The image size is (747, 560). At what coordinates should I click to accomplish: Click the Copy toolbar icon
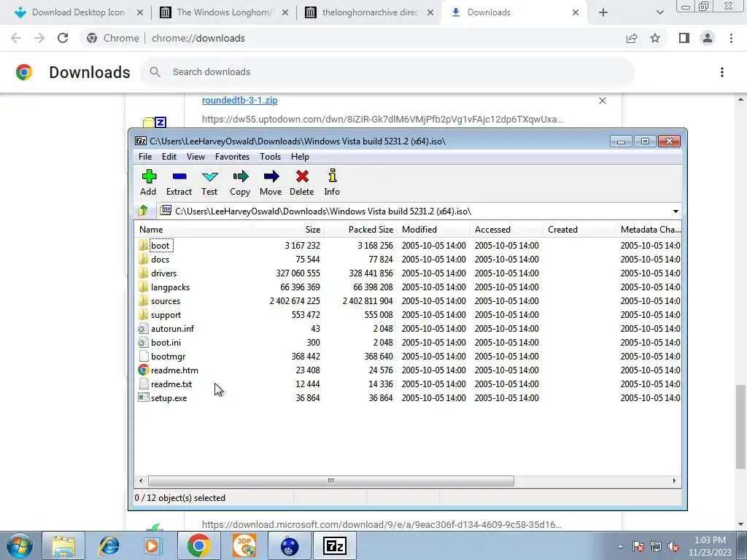pos(240,176)
